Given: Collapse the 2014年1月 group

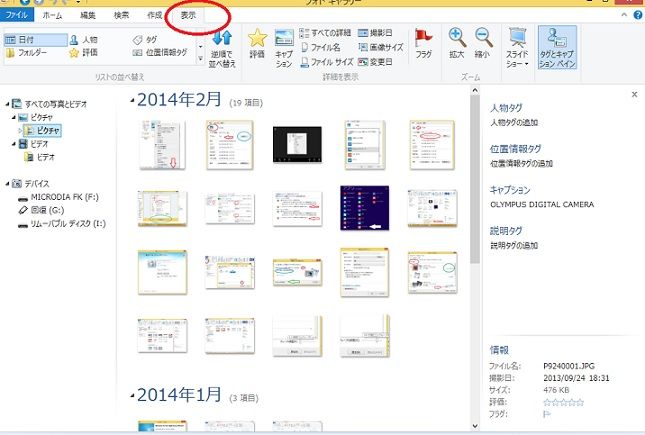Looking at the screenshot, I should (132, 395).
